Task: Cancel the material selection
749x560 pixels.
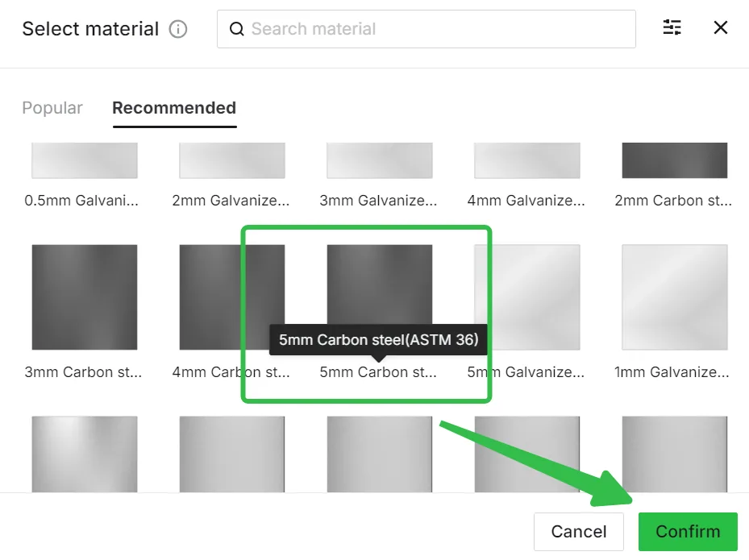Action: click(x=578, y=531)
